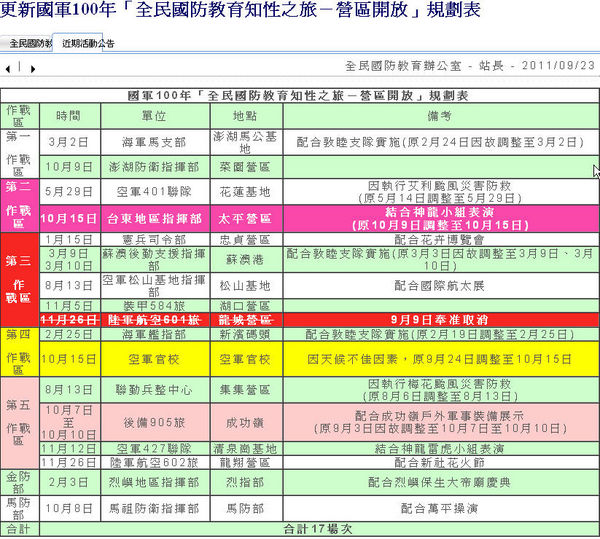Select the 時間 column header

[69, 115]
